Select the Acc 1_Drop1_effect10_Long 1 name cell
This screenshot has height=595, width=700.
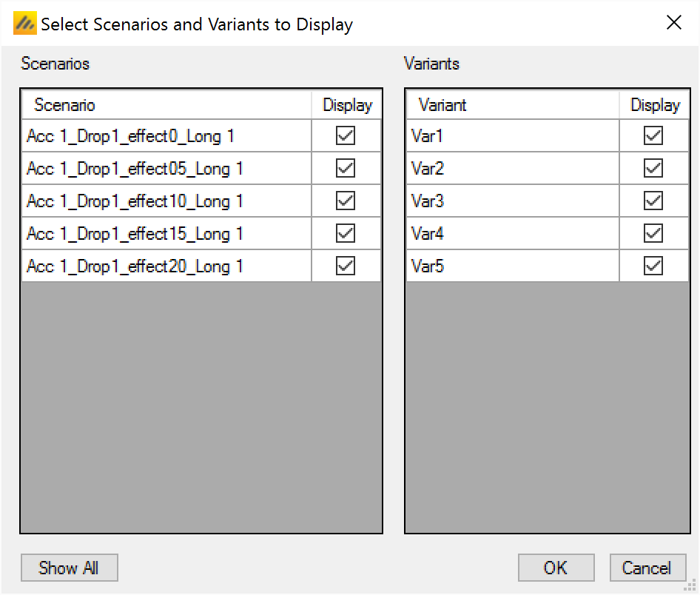click(166, 201)
